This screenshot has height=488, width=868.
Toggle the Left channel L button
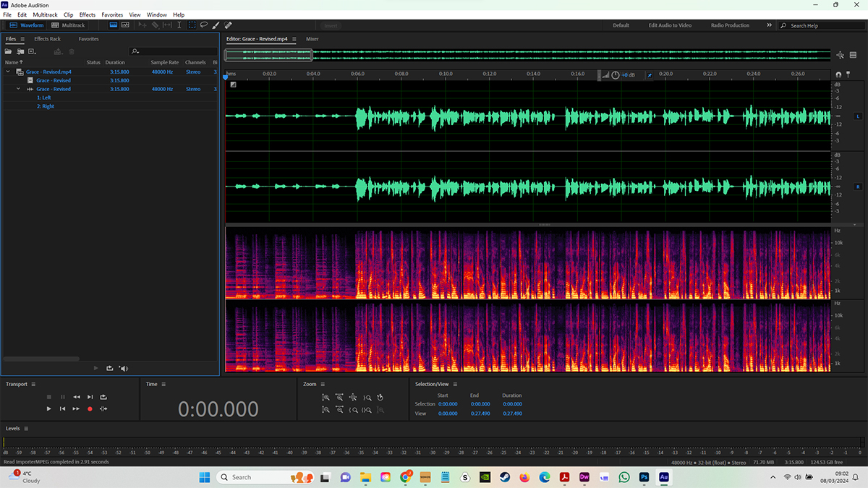859,116
